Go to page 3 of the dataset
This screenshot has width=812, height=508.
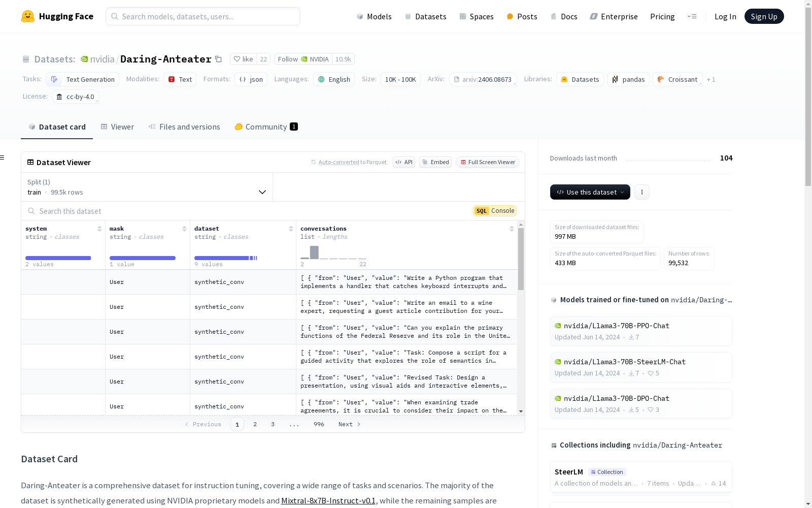coord(273,424)
